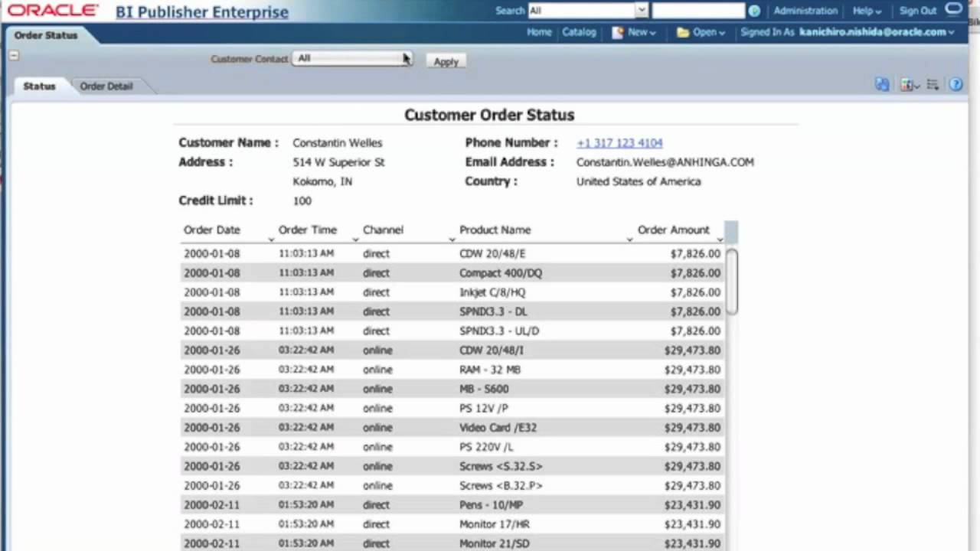The height and width of the screenshot is (551, 980).
Task: Click the refresh report icon
Action: [x=882, y=85]
